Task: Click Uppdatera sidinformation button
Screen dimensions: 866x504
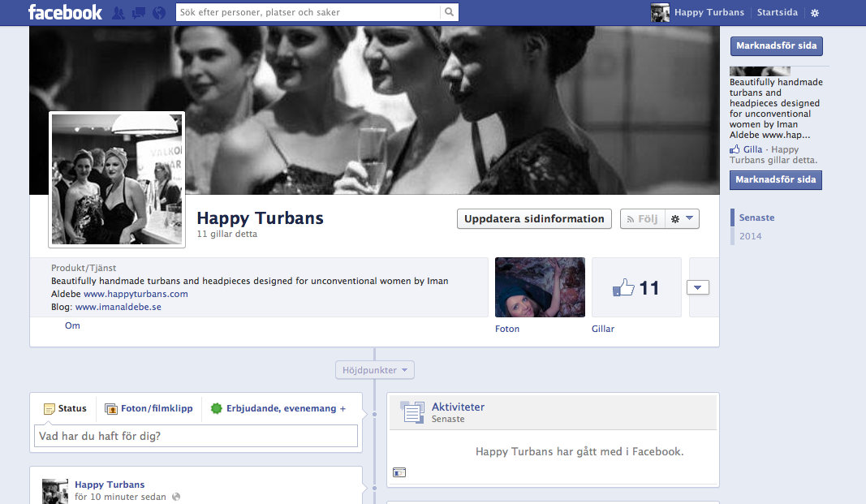Action: [534, 219]
